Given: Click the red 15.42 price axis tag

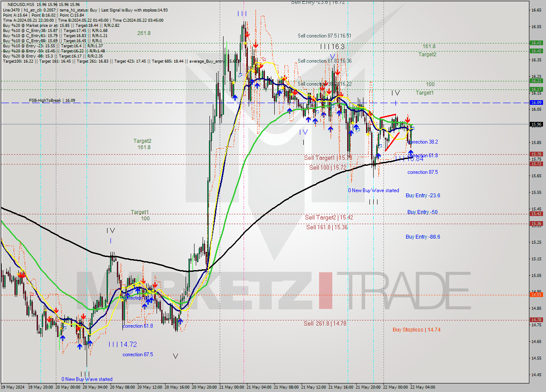Looking at the screenshot, I should click(x=536, y=213).
